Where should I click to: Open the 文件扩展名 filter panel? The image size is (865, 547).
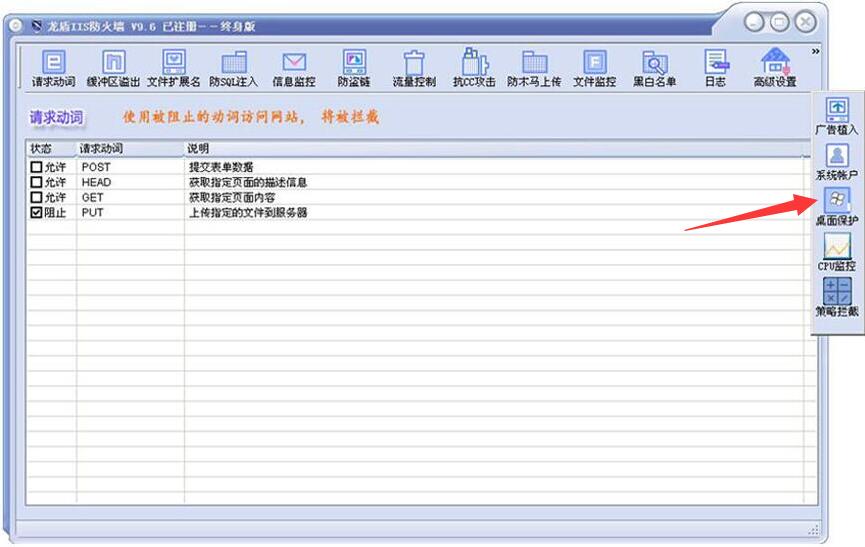[x=174, y=68]
